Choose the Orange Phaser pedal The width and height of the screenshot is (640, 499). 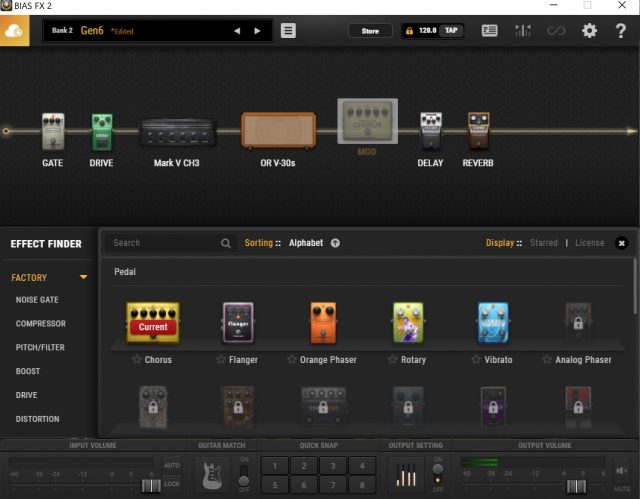click(x=323, y=323)
